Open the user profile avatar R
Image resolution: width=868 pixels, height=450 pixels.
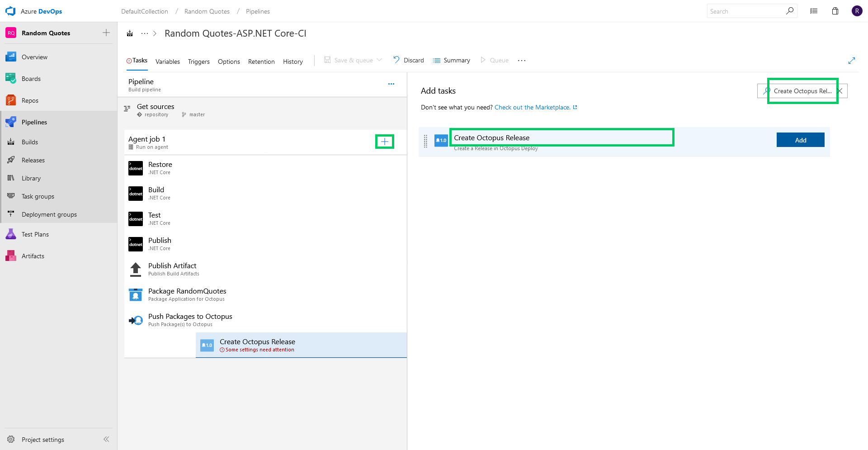(x=857, y=11)
